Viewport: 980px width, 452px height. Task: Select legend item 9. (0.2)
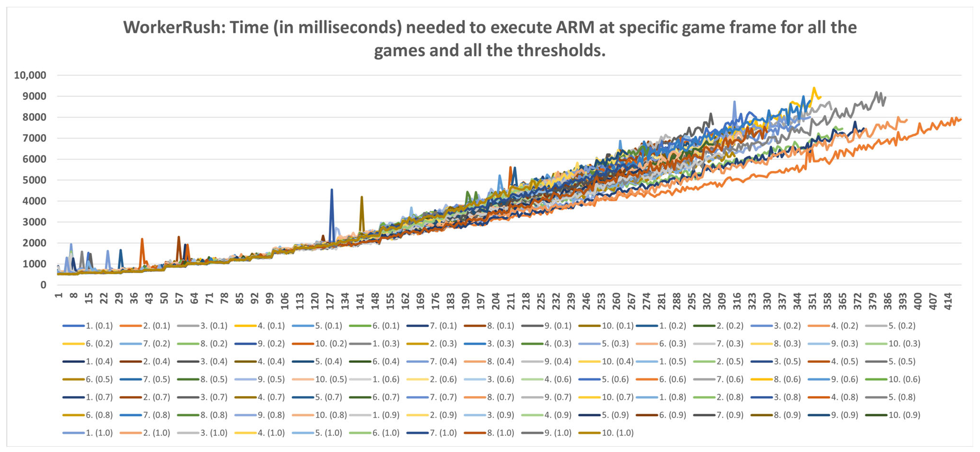pyautogui.click(x=271, y=344)
